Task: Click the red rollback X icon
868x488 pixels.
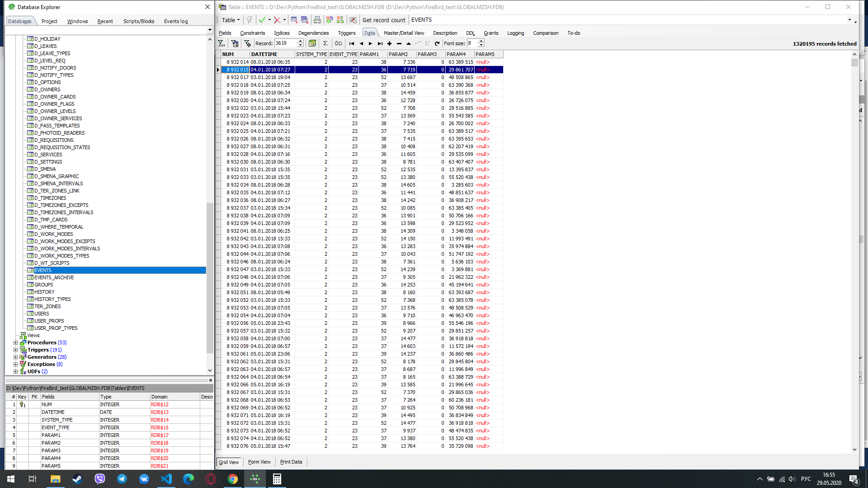Action: tap(277, 20)
